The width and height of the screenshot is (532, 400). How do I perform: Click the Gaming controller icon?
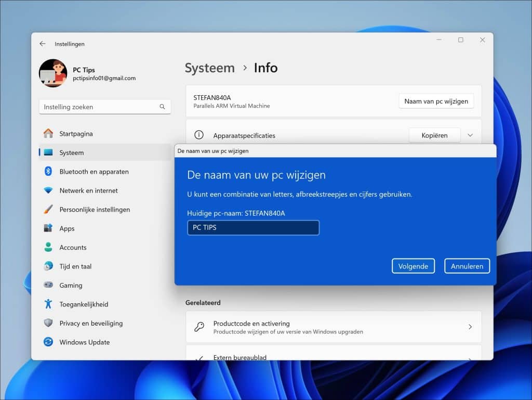point(48,285)
